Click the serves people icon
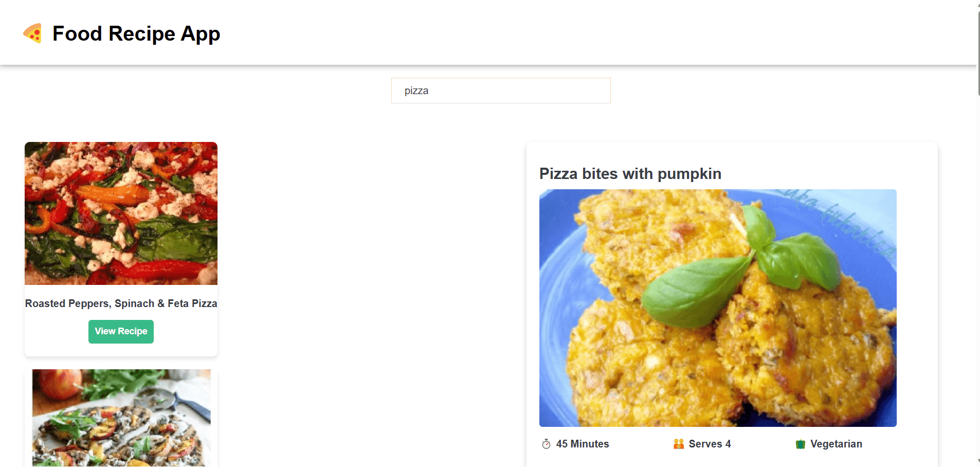Viewport: 980px width, 467px height. 678,443
